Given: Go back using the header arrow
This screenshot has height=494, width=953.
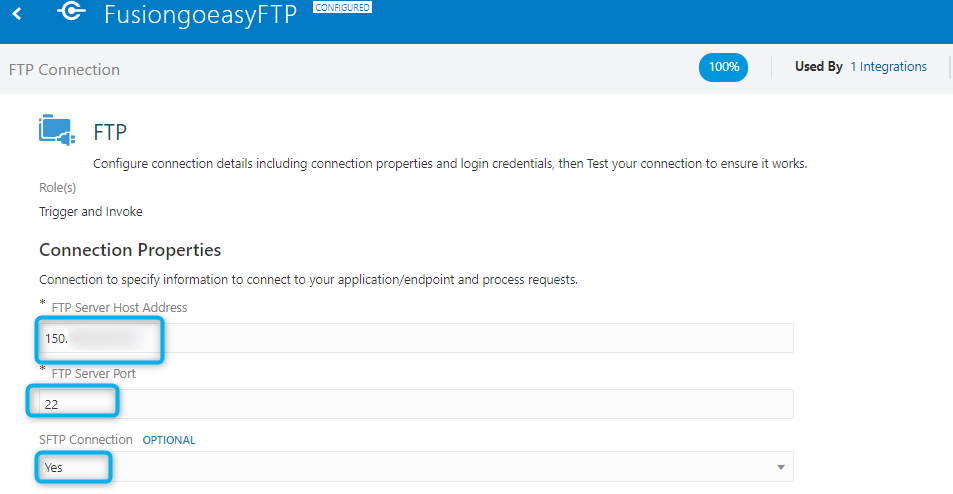Looking at the screenshot, I should click(x=17, y=13).
